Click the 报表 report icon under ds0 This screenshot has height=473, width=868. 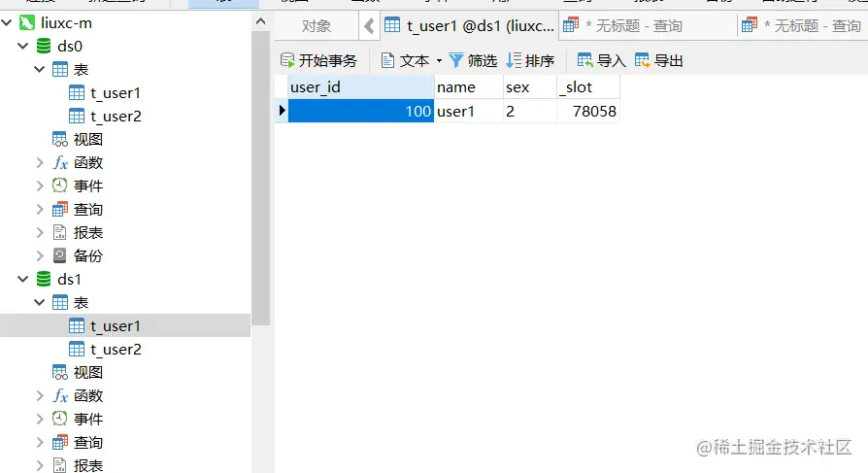60,233
